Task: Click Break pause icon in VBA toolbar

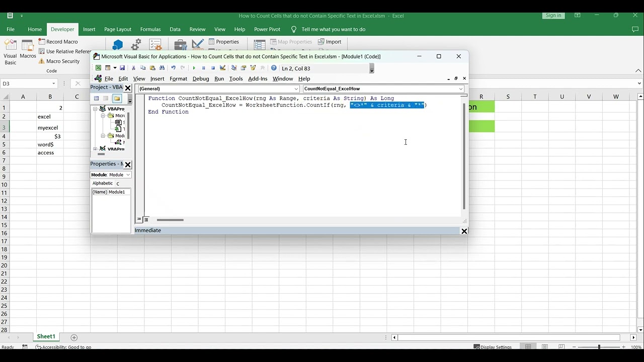Action: pyautogui.click(x=203, y=68)
